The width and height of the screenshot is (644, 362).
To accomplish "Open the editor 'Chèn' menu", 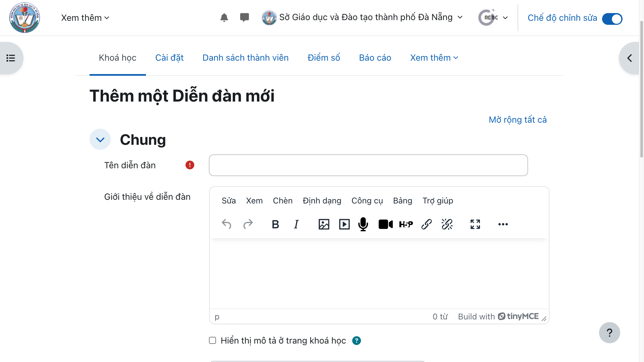I will point(283,201).
